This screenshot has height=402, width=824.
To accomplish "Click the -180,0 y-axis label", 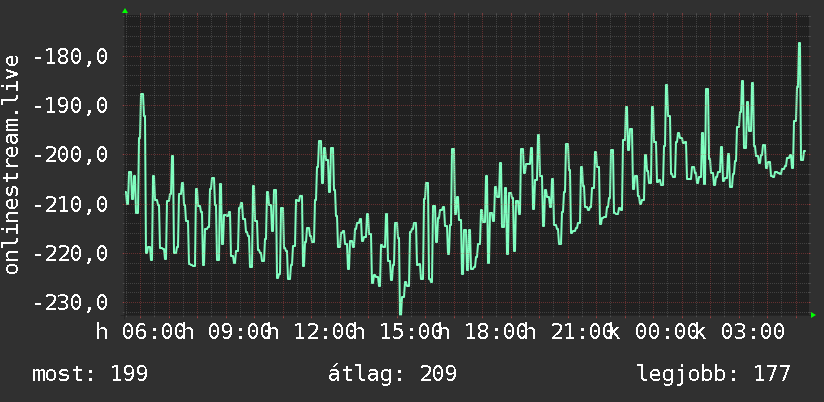I will tap(71, 57).
